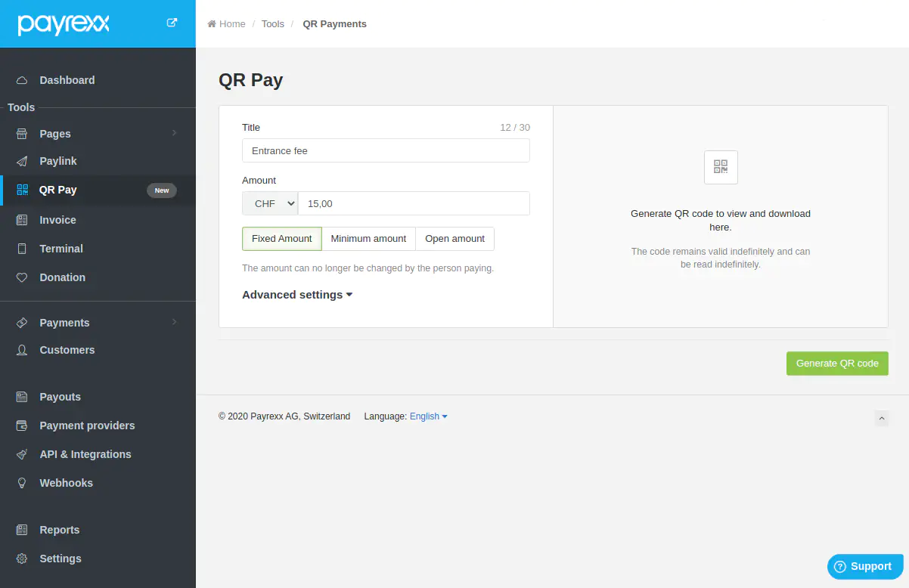Open Dashboard via the cloud icon
This screenshot has width=909, height=588.
coord(22,80)
